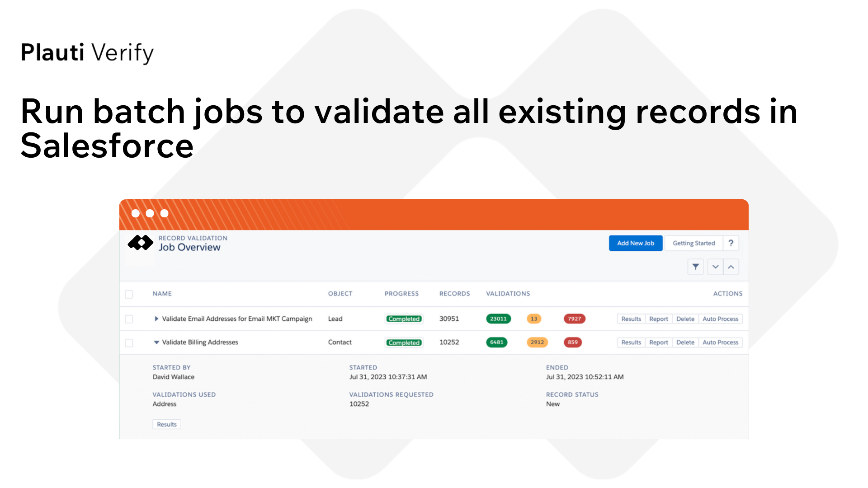Screen dimensions: 868x488
Task: Click the expand-all down chevron button
Action: click(715, 267)
